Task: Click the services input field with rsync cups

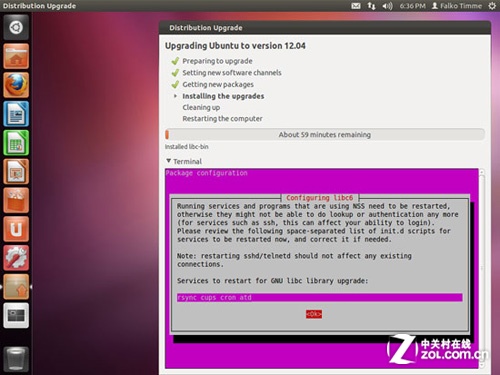Action: [319, 297]
